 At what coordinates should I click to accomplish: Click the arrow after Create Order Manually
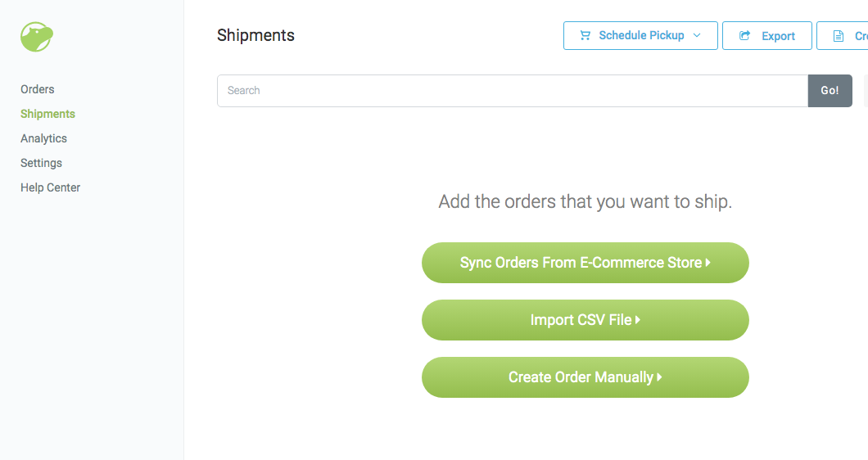point(659,377)
